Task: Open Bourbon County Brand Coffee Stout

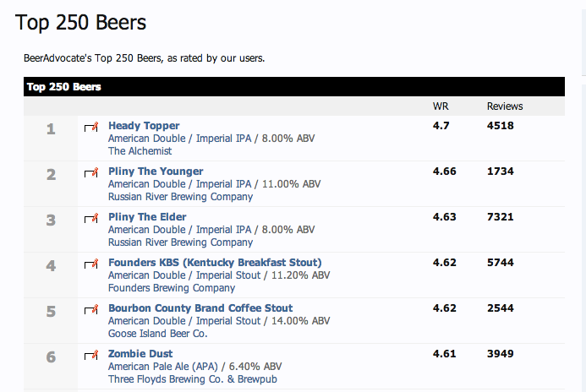Action: (x=200, y=308)
